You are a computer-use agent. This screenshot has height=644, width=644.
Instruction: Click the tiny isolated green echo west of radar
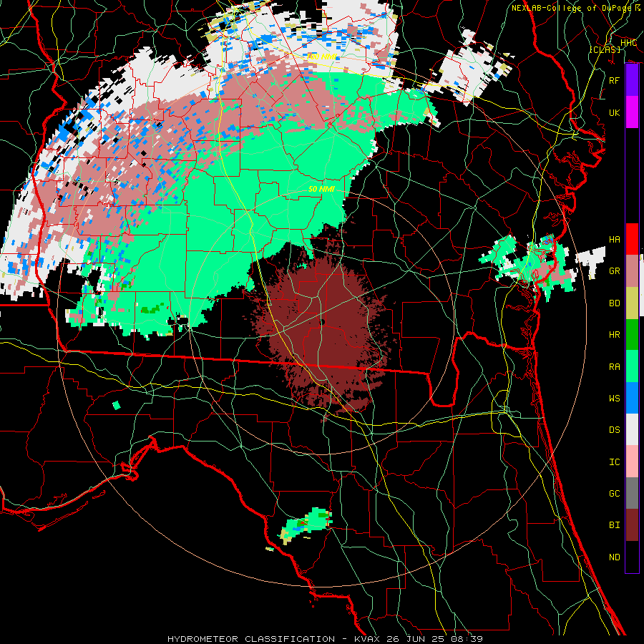pos(117,406)
